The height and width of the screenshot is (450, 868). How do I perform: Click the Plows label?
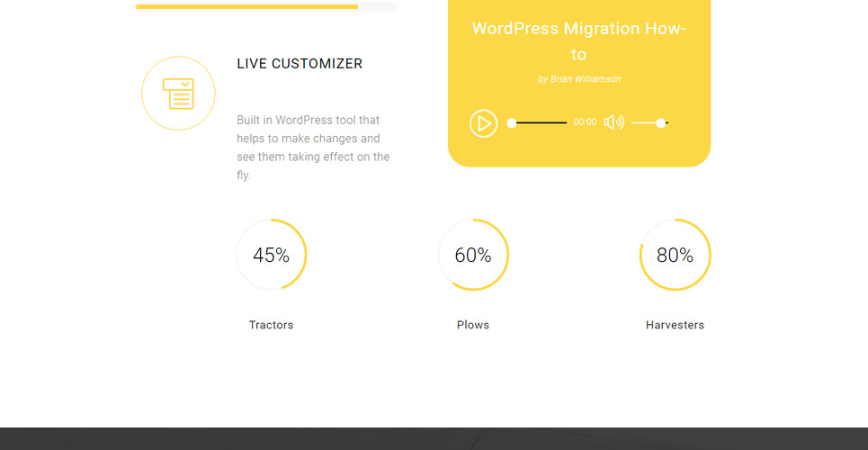click(473, 325)
